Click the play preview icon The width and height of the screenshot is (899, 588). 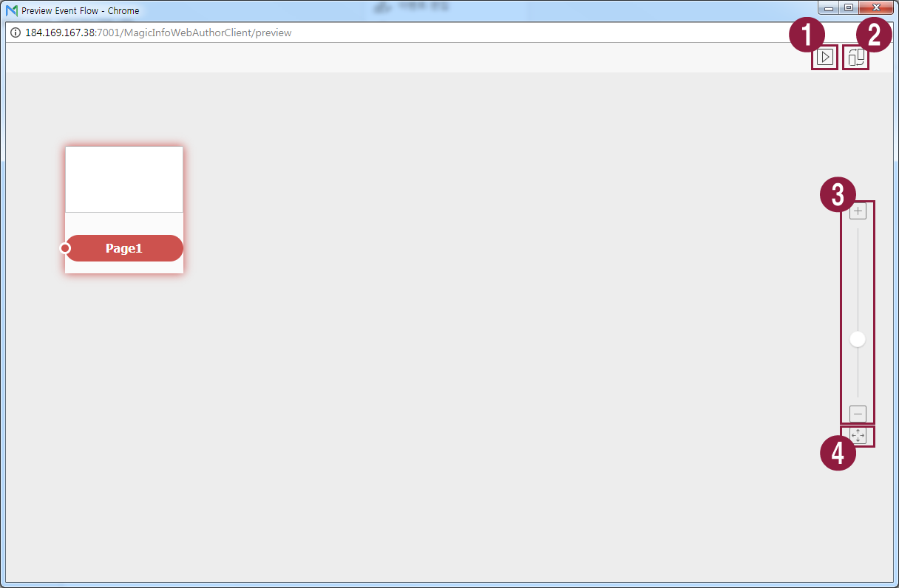[x=824, y=57]
